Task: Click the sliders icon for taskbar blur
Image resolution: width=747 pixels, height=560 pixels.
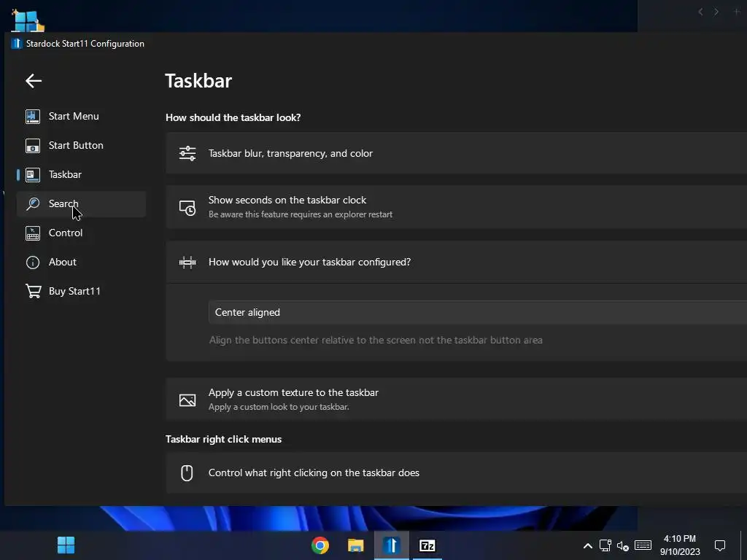Action: pyautogui.click(x=187, y=153)
